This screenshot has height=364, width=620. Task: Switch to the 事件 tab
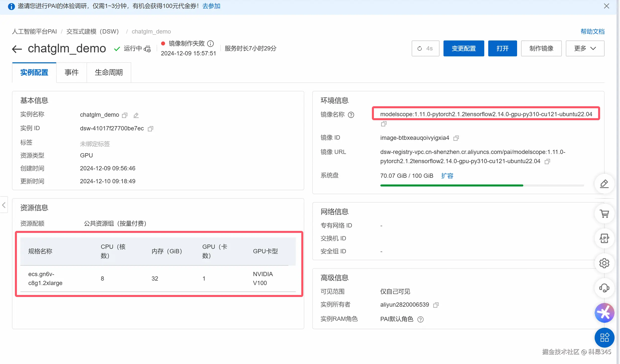tap(71, 72)
